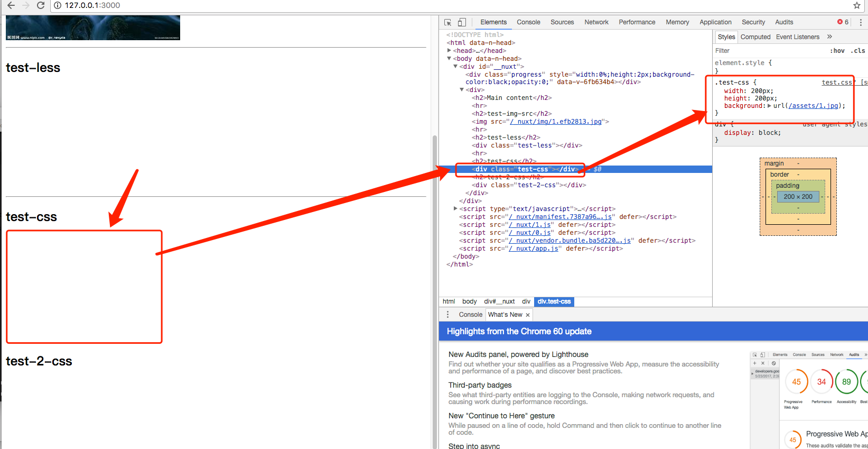The height and width of the screenshot is (449, 868).
Task: Select the body breadcrumb item
Action: pyautogui.click(x=470, y=301)
